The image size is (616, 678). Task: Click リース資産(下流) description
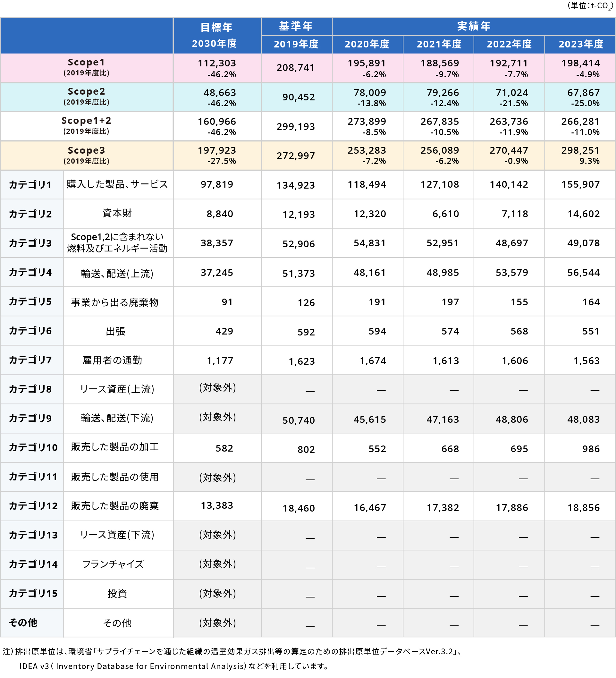117,535
